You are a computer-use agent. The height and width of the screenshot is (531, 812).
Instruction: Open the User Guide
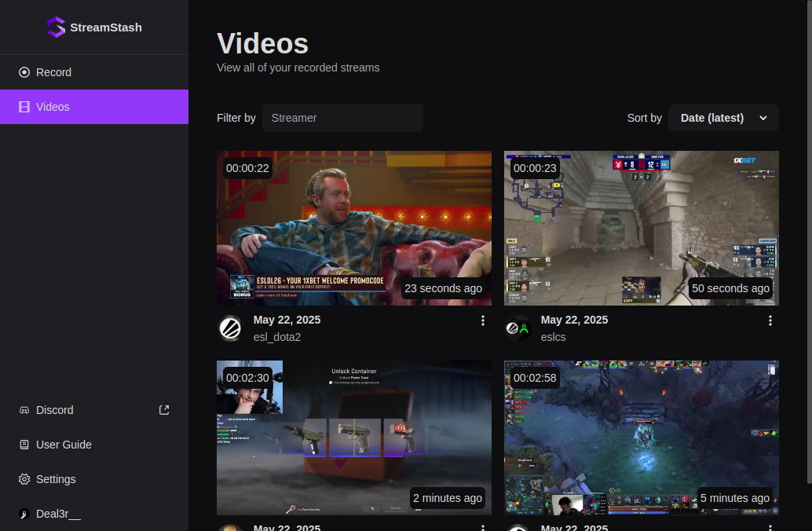(94, 445)
